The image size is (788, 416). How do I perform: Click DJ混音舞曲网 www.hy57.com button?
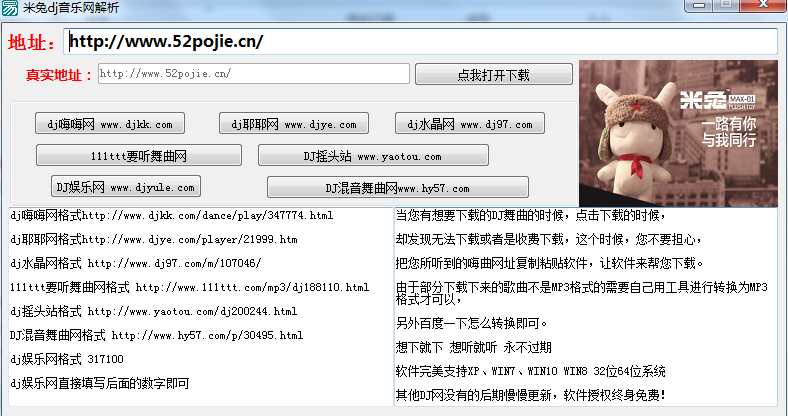[x=398, y=187]
